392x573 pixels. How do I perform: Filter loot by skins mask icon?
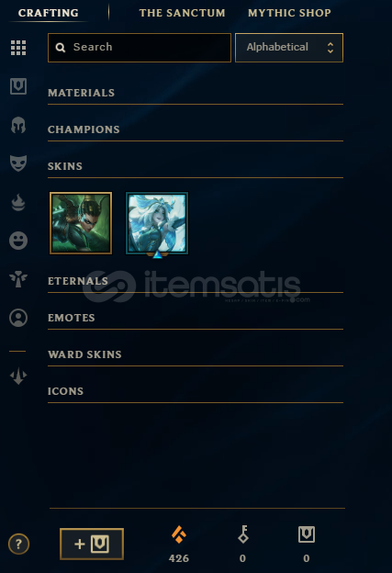[18, 163]
